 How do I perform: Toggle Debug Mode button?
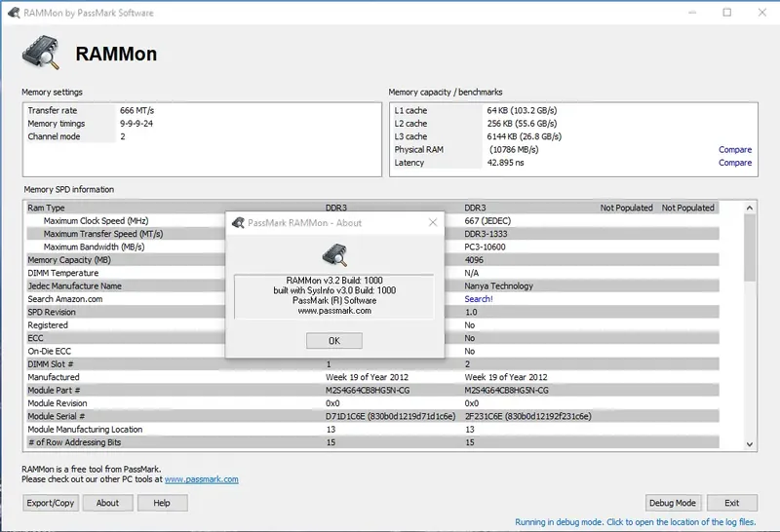(x=673, y=503)
